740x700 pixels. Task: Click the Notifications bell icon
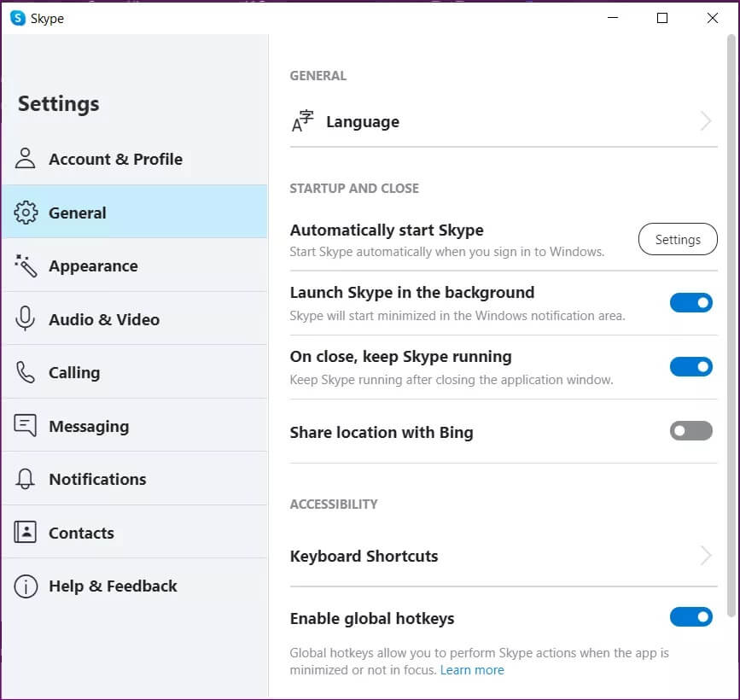click(25, 479)
